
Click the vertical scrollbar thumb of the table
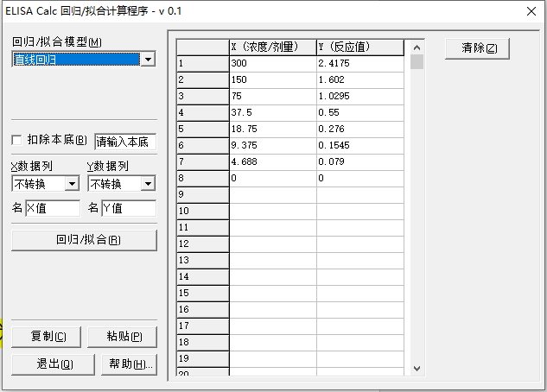coord(417,62)
